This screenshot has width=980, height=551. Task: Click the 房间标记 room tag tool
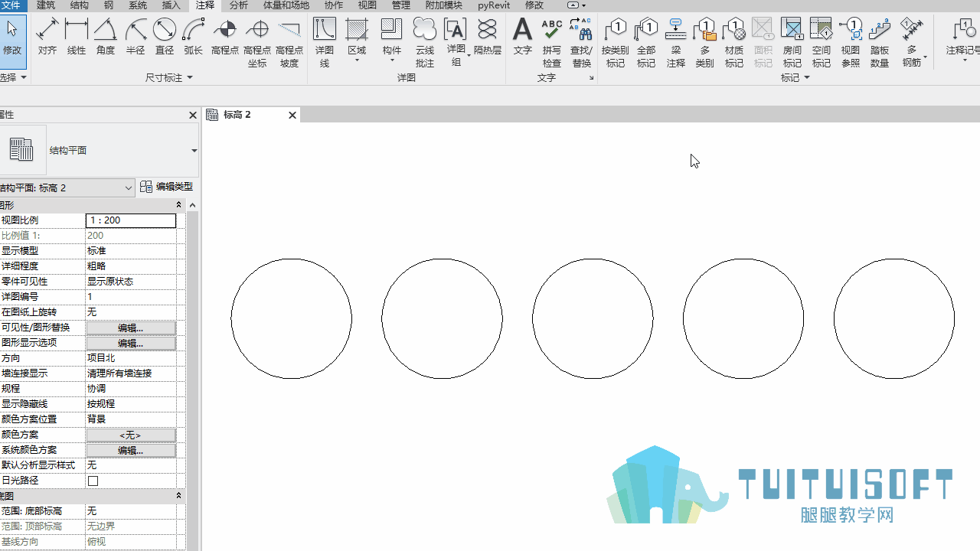[x=792, y=43]
